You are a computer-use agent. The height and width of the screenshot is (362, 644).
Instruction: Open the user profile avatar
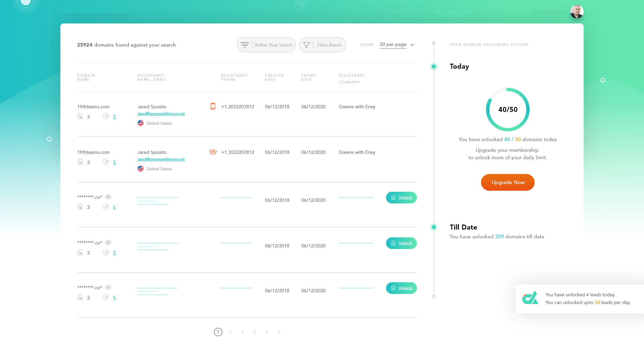coord(577,12)
